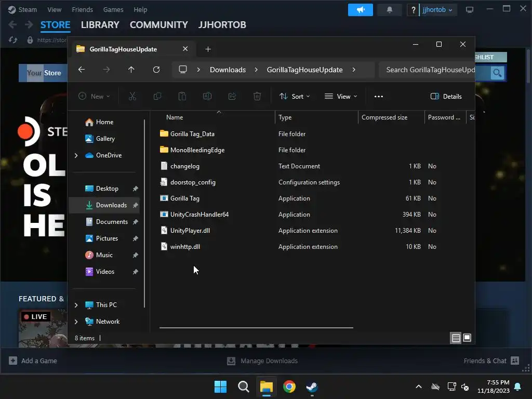Open Help menu in Steam

[x=140, y=9]
